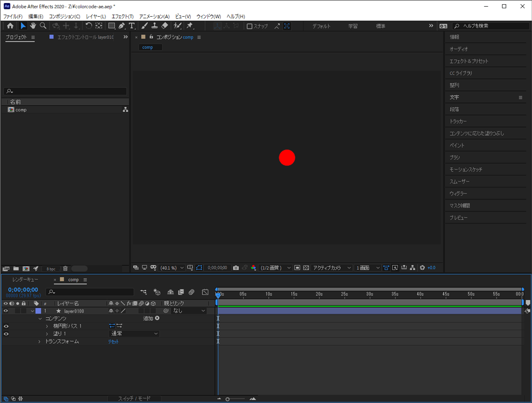The height and width of the screenshot is (403, 532).
Task: Open the アクティブカメラ view dropdown
Action: (x=331, y=268)
